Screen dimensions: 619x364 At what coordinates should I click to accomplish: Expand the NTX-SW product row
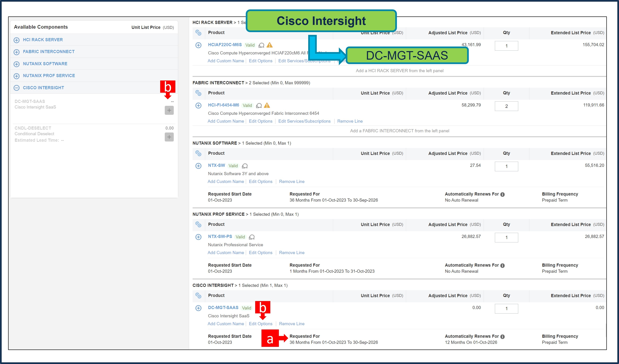[x=198, y=166]
